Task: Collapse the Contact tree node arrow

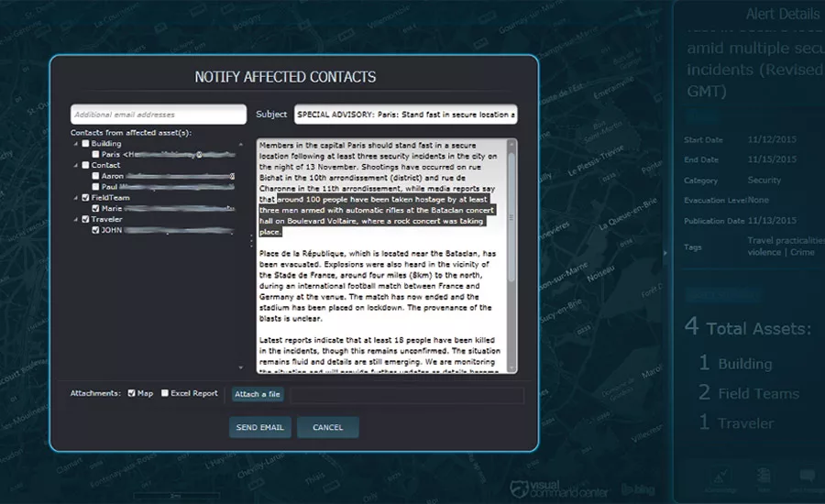Action: tap(75, 166)
